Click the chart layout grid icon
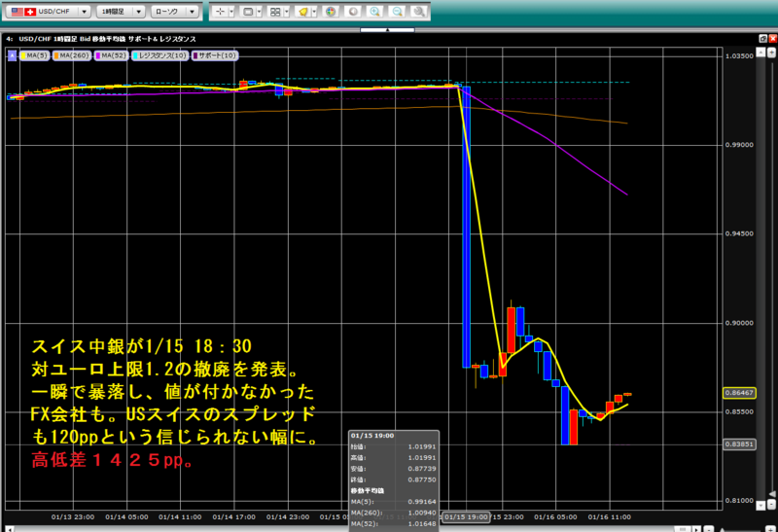The height and width of the screenshot is (532, 778). tap(275, 12)
